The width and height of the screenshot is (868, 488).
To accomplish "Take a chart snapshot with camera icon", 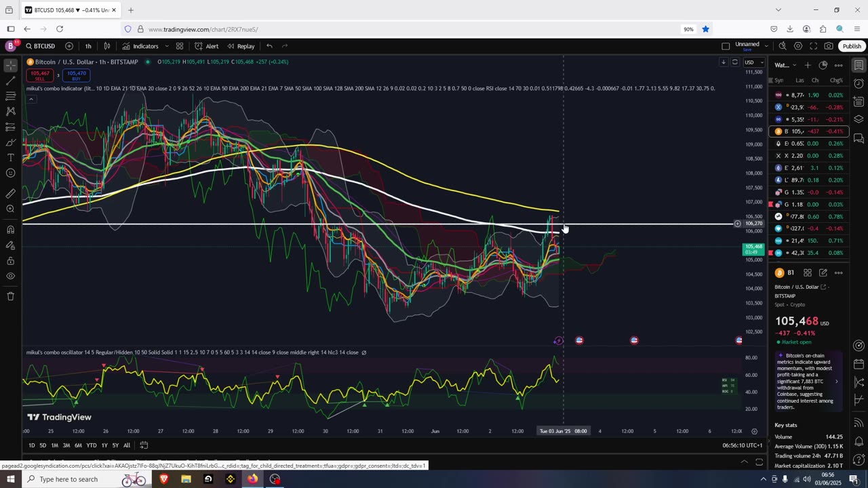I will 829,46.
